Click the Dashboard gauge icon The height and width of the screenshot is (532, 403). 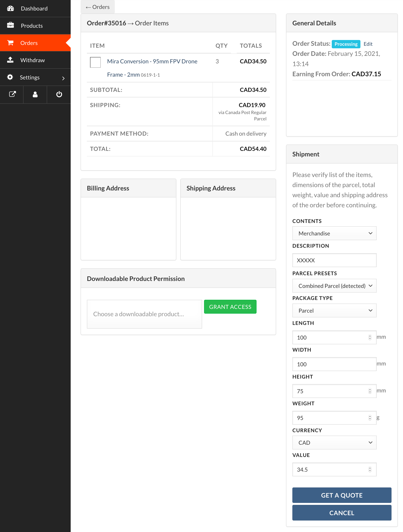coord(10,9)
